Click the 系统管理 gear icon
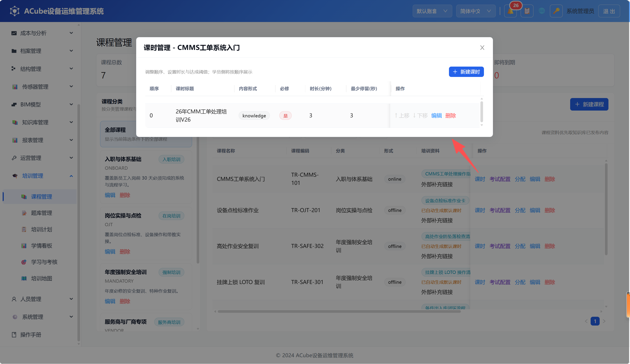The image size is (630, 364). point(15,317)
